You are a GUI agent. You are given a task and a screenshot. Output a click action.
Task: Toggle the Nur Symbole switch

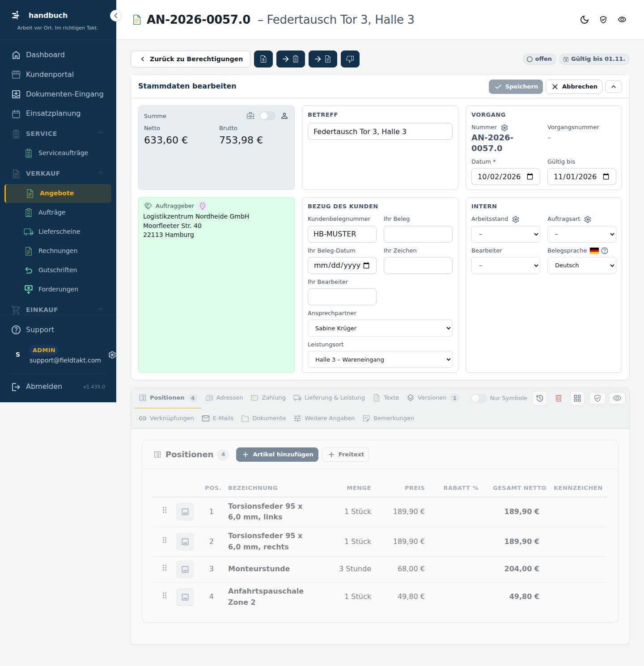pyautogui.click(x=479, y=398)
